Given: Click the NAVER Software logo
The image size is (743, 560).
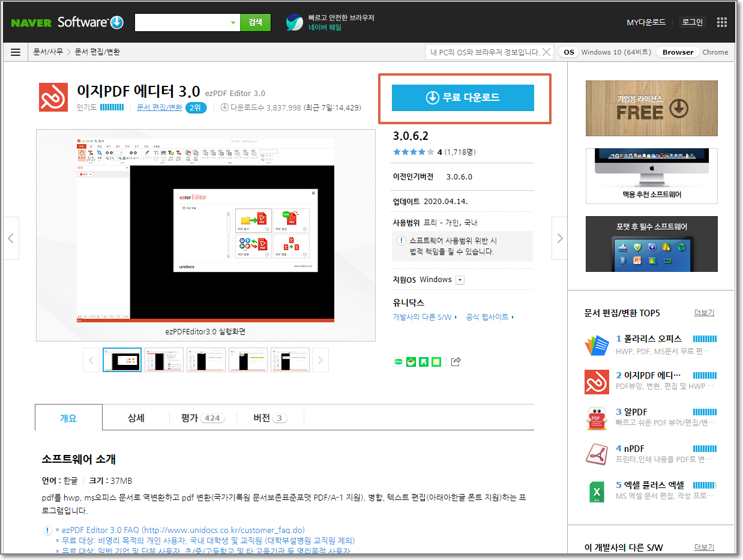Looking at the screenshot, I should pyautogui.click(x=67, y=22).
